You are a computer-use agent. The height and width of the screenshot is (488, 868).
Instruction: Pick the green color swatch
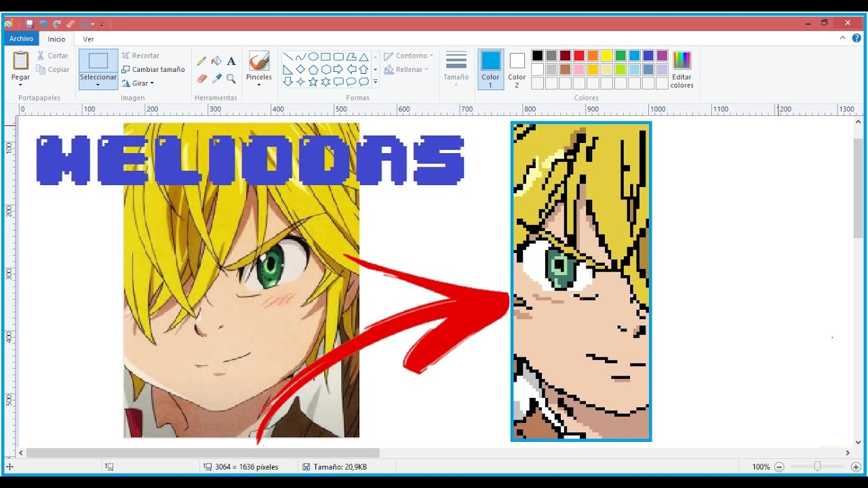pyautogui.click(x=620, y=56)
